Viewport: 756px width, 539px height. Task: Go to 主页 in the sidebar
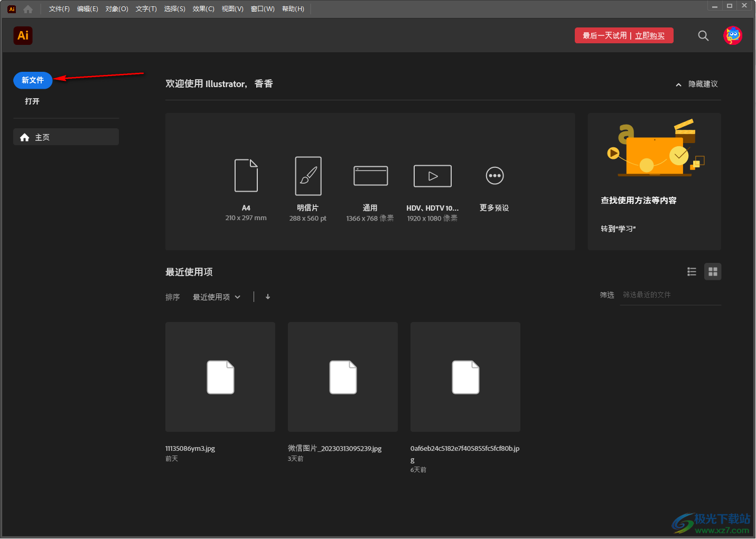[66, 137]
